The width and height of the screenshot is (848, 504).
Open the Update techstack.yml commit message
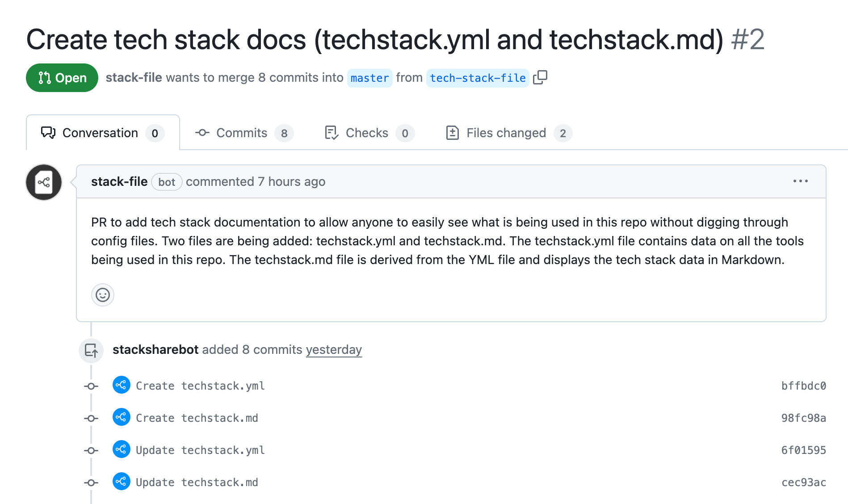pos(200,450)
